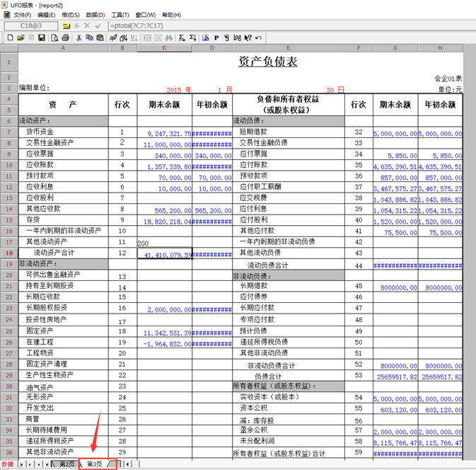The width and height of the screenshot is (476, 470).
Task: Open the 工具(T) menu
Action: 120,15
